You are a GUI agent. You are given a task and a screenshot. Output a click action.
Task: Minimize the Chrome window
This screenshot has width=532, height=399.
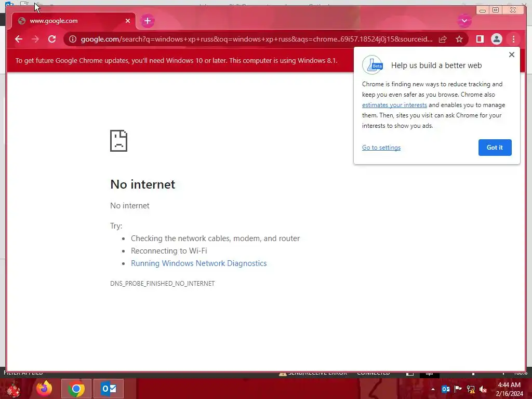tap(483, 10)
